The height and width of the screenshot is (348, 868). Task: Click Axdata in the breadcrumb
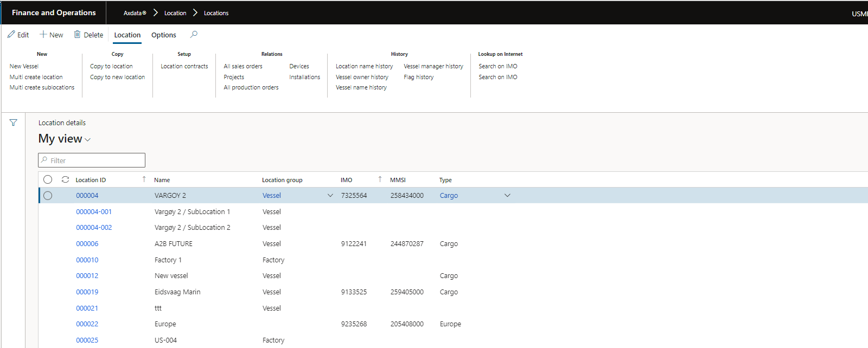(135, 13)
